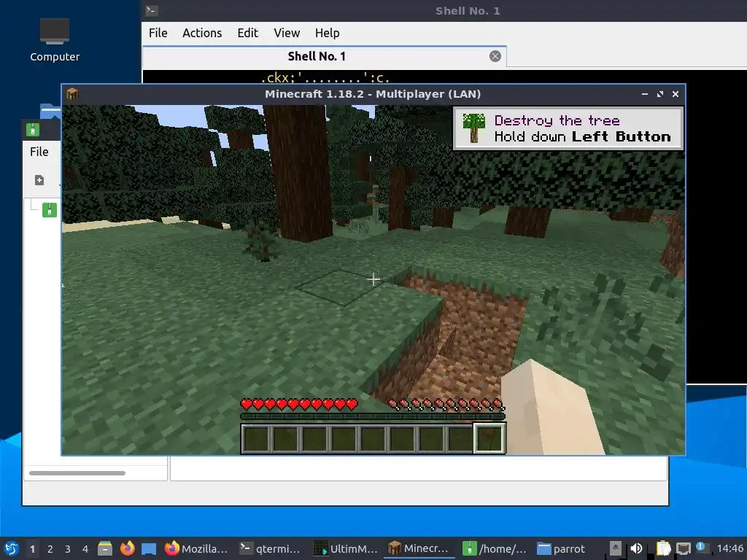This screenshot has height=560, width=747.
Task: Switch to workspace 2
Action: 50,549
